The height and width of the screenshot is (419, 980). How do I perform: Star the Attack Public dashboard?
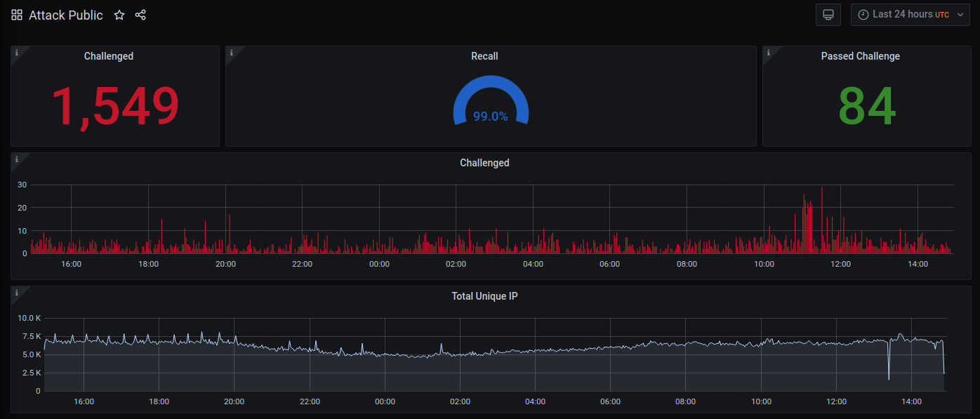tap(119, 15)
